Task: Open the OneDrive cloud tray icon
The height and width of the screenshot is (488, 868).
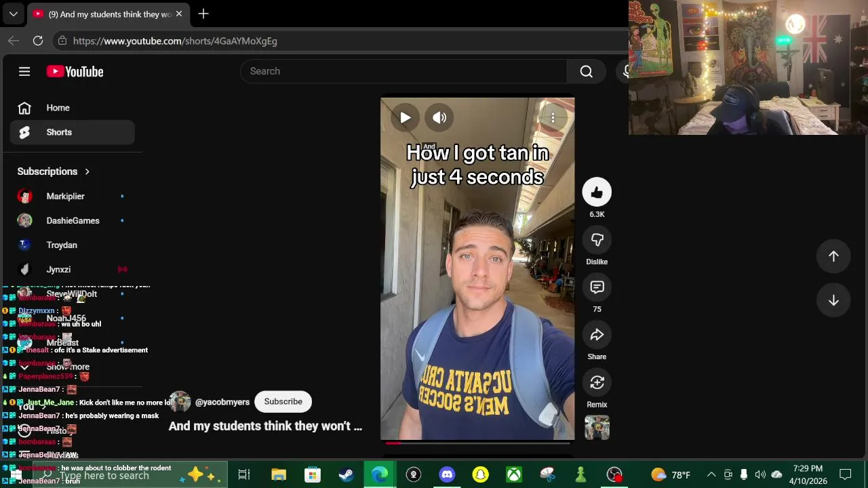Action: pyautogui.click(x=776, y=474)
